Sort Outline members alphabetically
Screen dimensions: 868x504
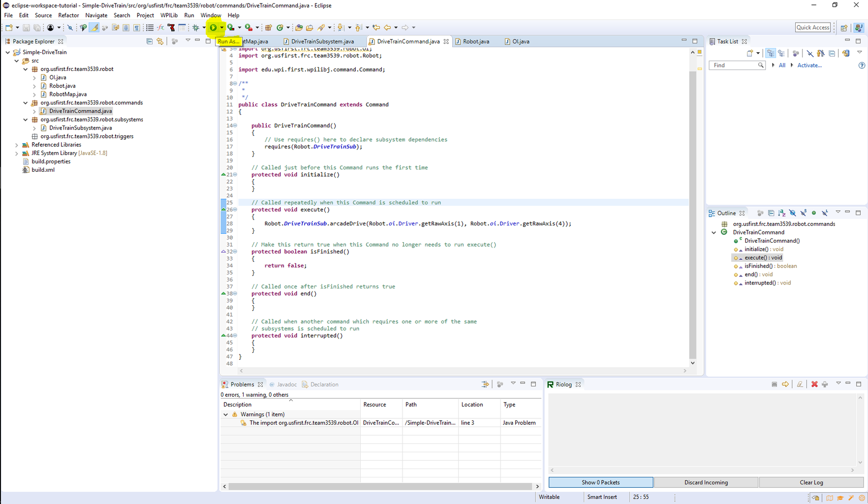(x=782, y=213)
